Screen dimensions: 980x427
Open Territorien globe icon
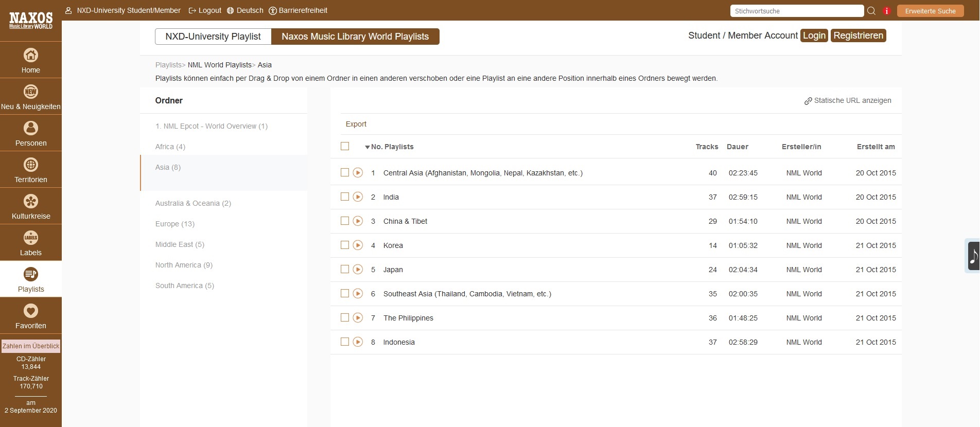click(x=31, y=165)
